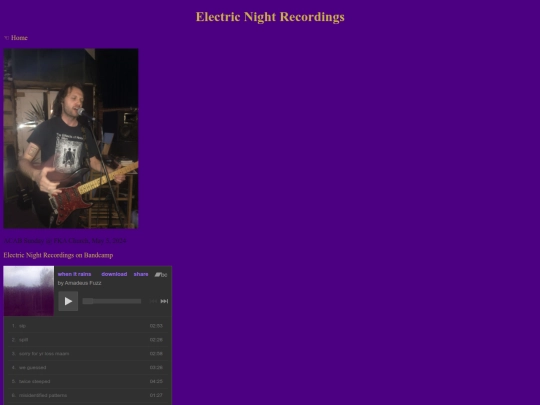Click the Electric Night Recordings page title
540x405 pixels.
[x=270, y=17]
